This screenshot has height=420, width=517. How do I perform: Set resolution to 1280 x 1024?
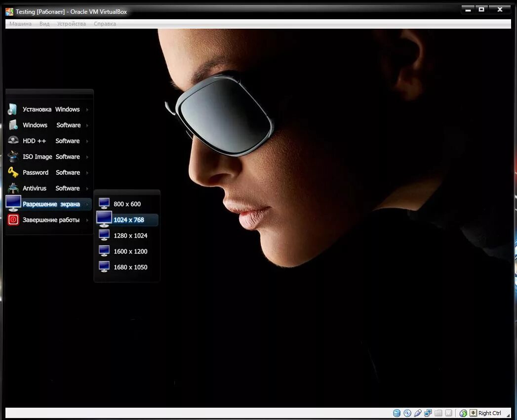coord(127,236)
